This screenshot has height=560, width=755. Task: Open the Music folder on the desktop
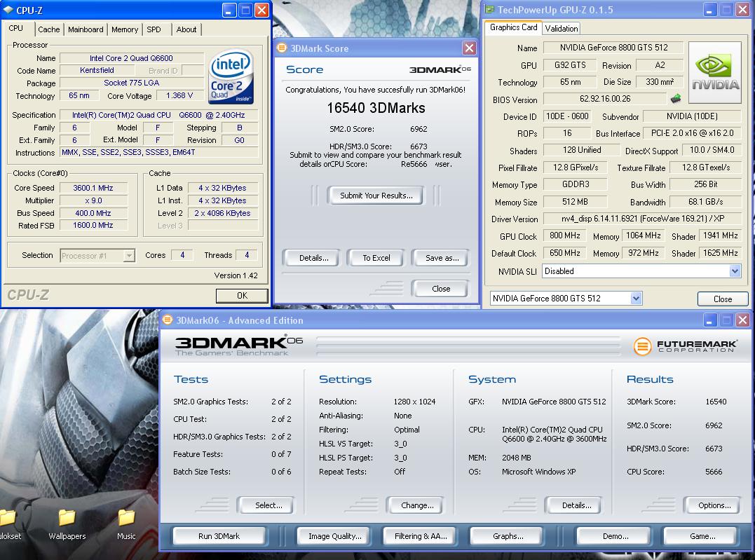coord(126,524)
